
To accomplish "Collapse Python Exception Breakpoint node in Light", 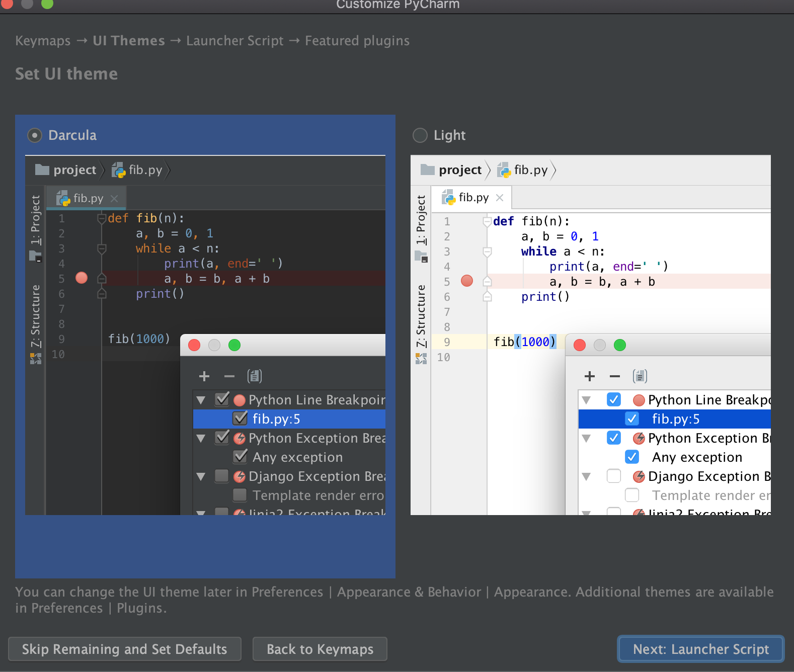I will tap(586, 439).
